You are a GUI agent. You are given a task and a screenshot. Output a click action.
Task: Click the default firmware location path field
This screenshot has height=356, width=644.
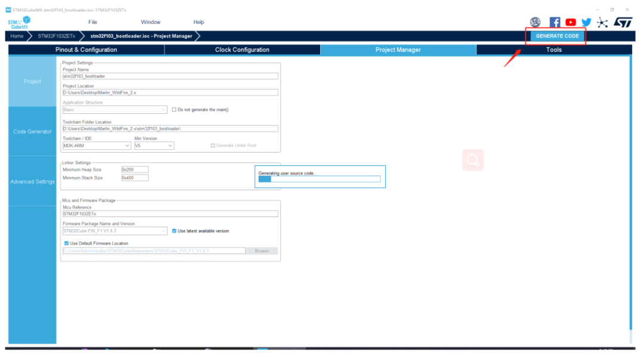click(x=154, y=251)
